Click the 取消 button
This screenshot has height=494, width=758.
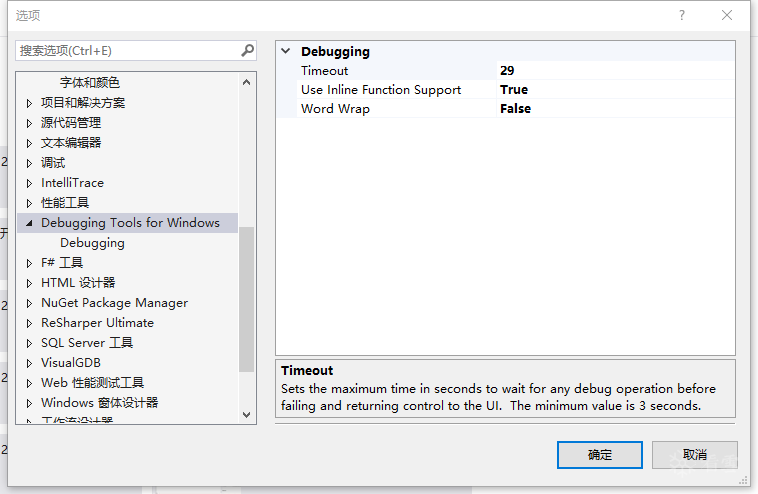click(694, 455)
